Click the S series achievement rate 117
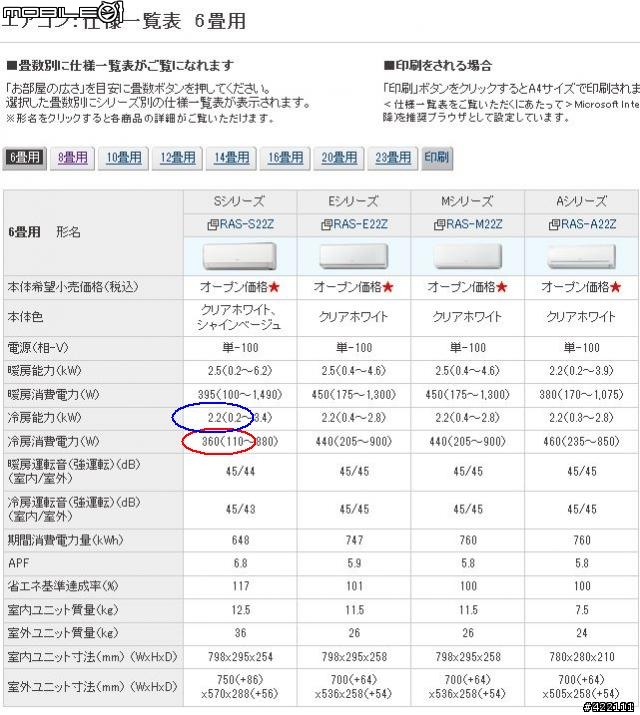Viewport: 640px width, 715px height. 240,586
